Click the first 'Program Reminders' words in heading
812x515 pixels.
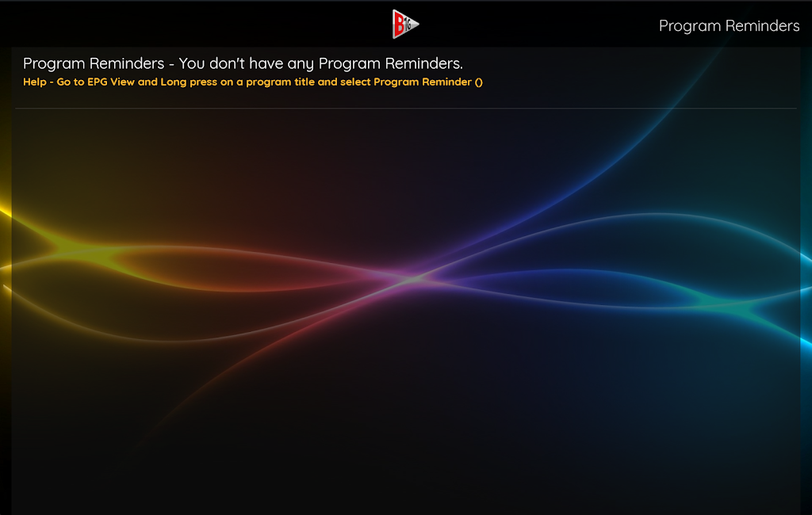coord(93,63)
